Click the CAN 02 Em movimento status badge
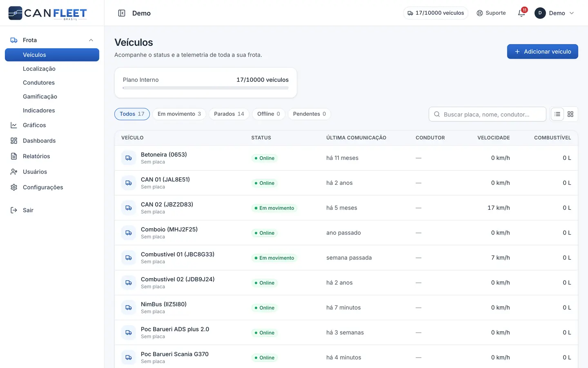Image resolution: width=588 pixels, height=368 pixels. pos(274,208)
